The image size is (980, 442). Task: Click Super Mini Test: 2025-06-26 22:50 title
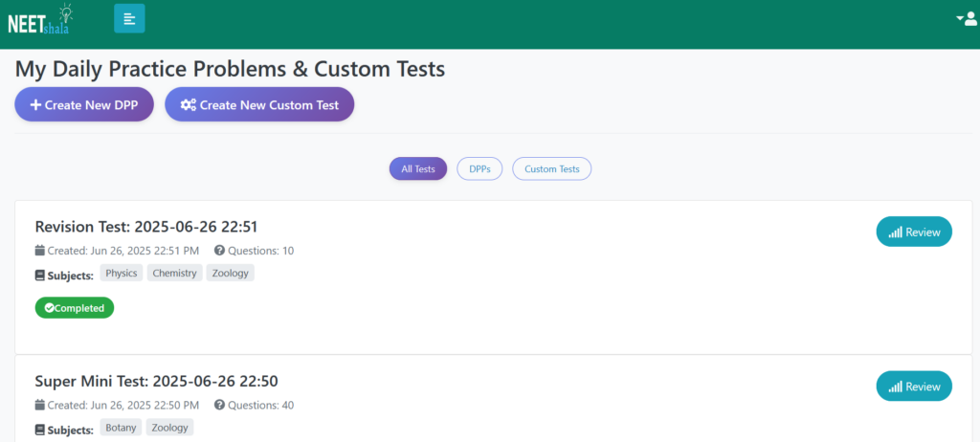(156, 381)
